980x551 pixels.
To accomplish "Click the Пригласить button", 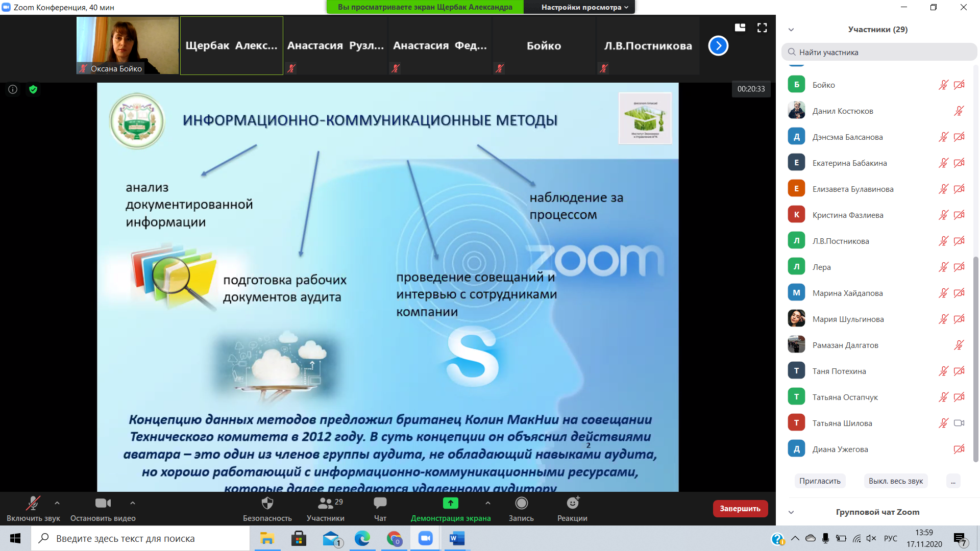I will (820, 481).
